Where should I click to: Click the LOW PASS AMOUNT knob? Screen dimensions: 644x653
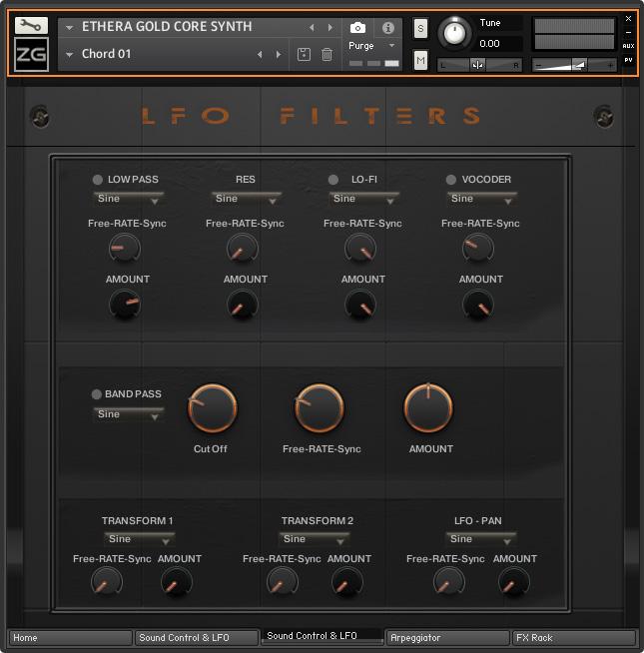[x=125, y=305]
